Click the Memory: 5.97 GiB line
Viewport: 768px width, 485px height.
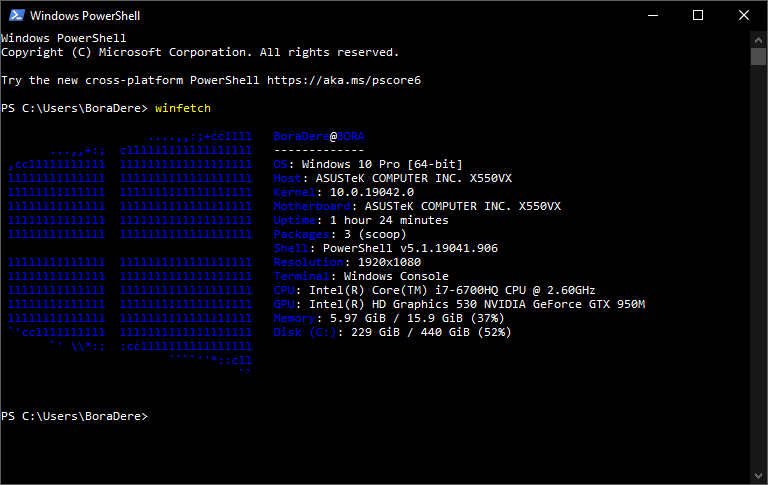tap(389, 318)
